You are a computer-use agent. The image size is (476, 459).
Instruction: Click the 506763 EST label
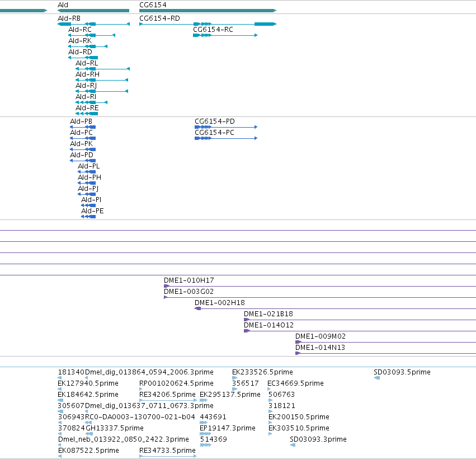(281, 395)
